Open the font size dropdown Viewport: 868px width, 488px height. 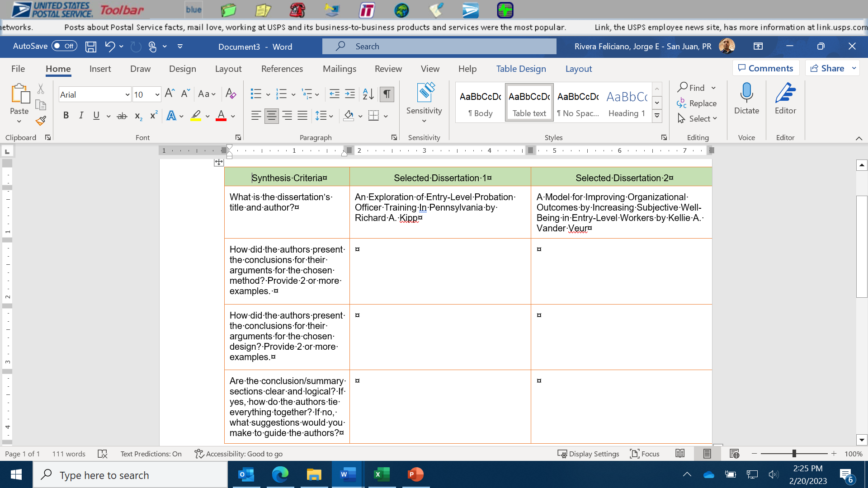point(156,94)
